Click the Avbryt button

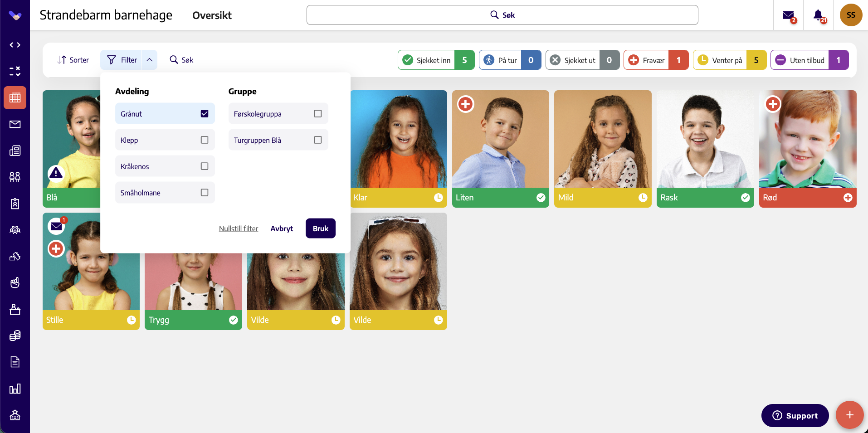tap(282, 229)
